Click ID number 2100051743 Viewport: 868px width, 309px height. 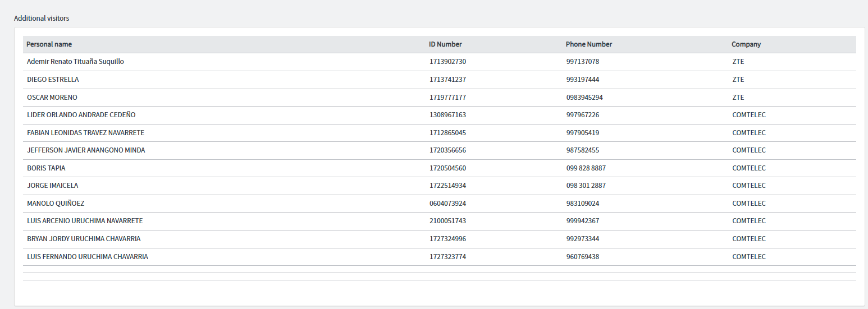coord(447,221)
